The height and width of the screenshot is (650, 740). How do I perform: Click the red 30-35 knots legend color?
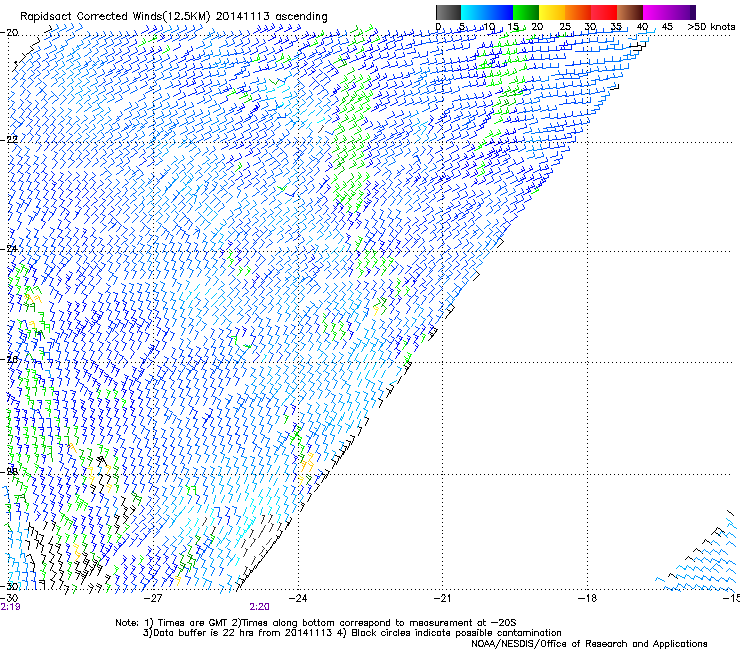click(604, 12)
